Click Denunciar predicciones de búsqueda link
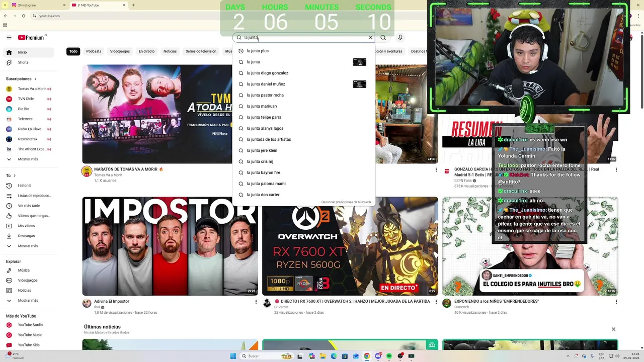 346,202
